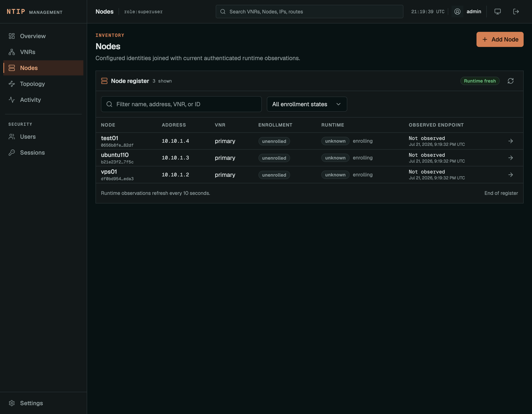Click the monitor display icon
The width and height of the screenshot is (532, 414).
[497, 12]
